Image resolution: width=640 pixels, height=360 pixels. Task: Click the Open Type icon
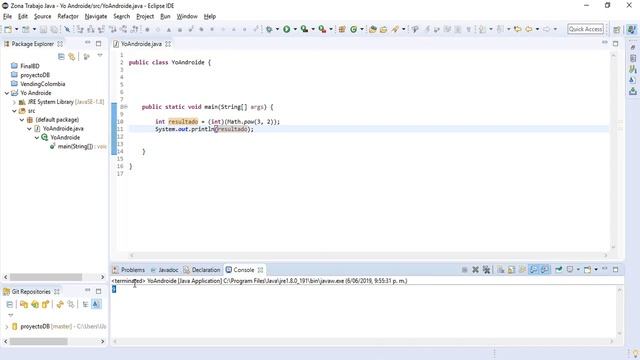click(373, 29)
